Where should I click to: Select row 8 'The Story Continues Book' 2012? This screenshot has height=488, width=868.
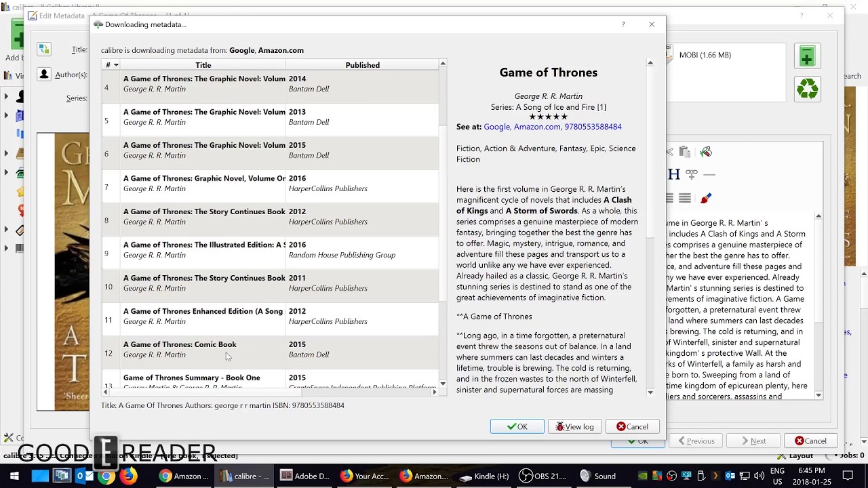pyautogui.click(x=270, y=219)
